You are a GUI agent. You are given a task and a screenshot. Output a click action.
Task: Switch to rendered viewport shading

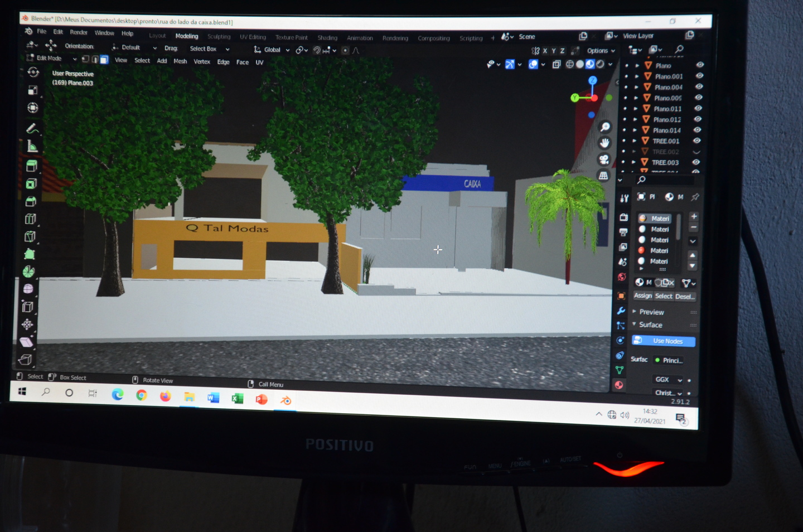point(600,64)
